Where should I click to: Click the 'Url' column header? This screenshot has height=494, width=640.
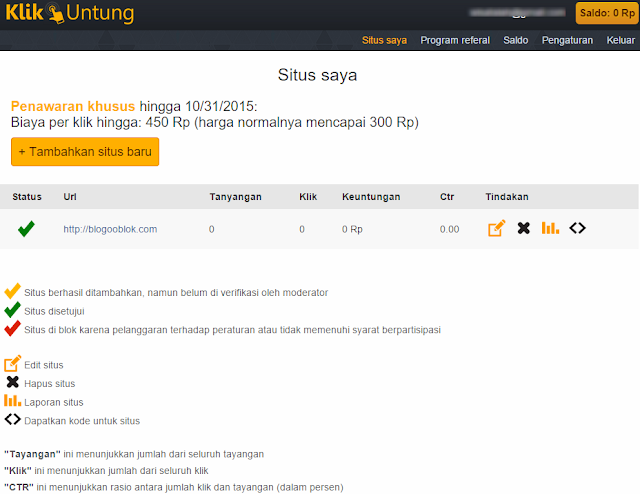(x=70, y=197)
